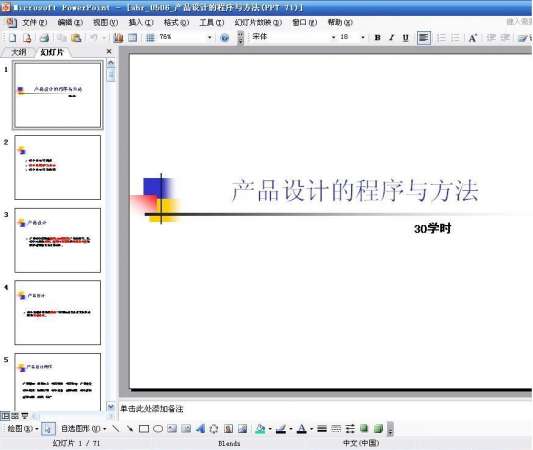Insert a table using the toolbar icon

pos(133,37)
